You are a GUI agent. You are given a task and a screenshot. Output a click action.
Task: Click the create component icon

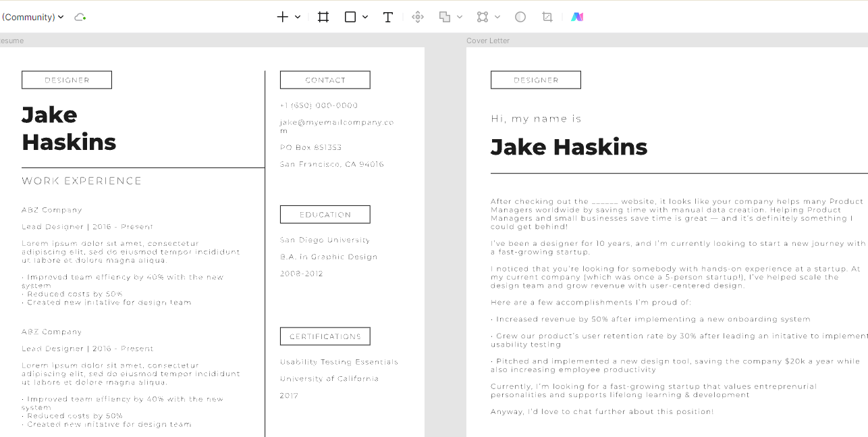[x=418, y=17]
